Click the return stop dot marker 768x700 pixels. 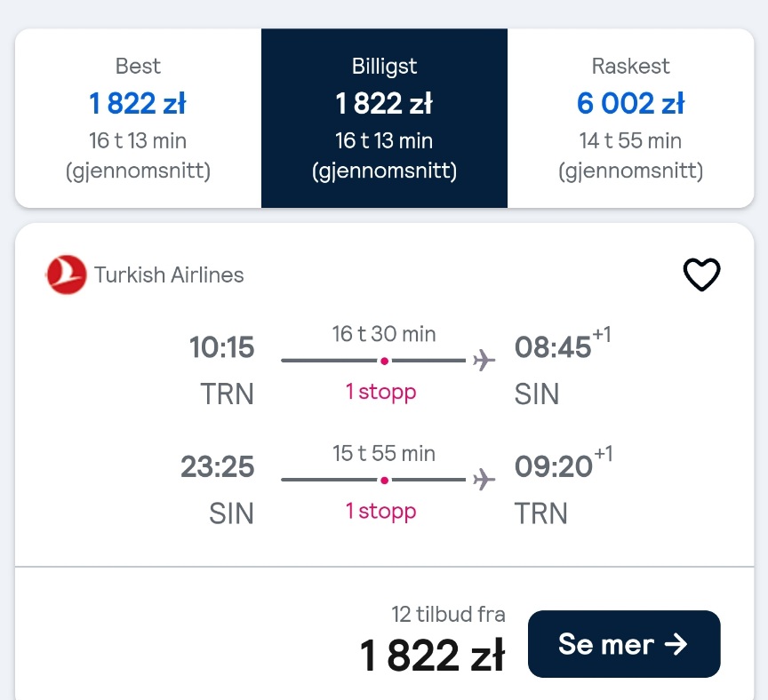point(385,481)
